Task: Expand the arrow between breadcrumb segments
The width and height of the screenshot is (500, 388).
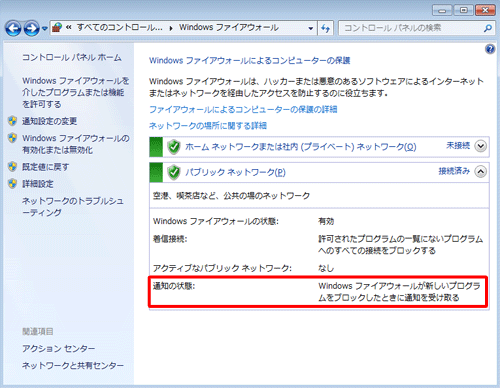Action: click(171, 28)
